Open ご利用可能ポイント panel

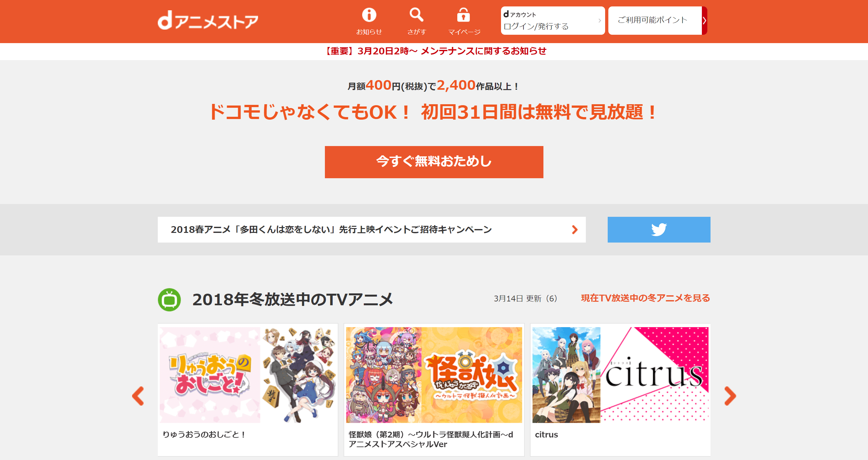655,21
